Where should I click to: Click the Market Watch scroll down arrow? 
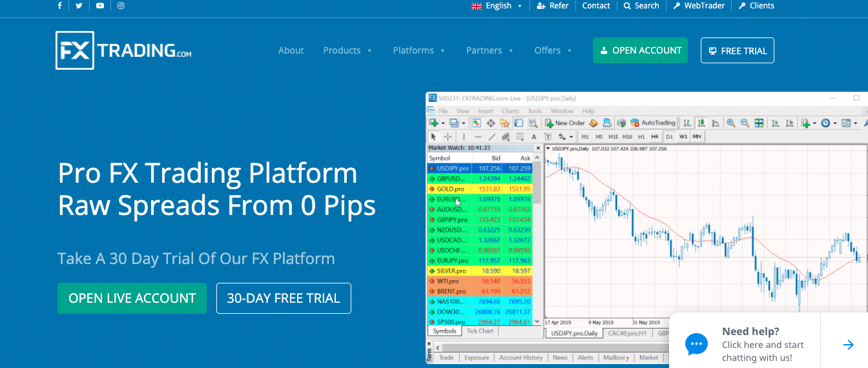click(x=537, y=322)
